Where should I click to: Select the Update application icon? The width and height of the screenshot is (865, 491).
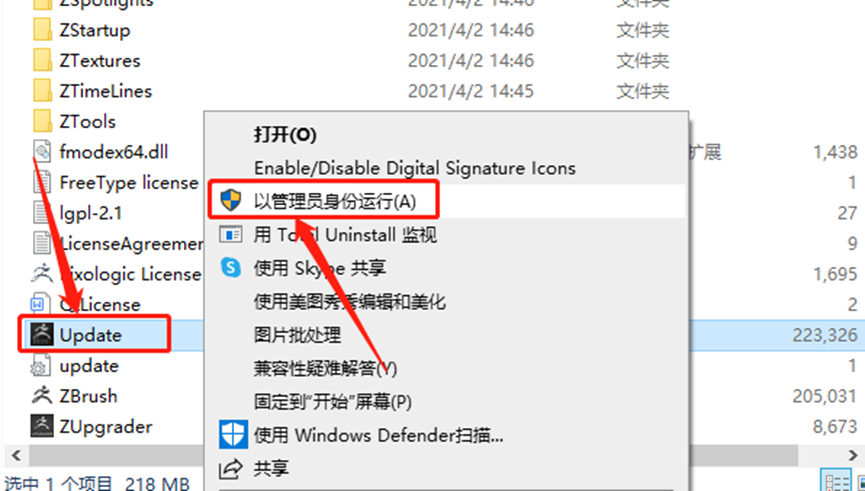click(42, 334)
